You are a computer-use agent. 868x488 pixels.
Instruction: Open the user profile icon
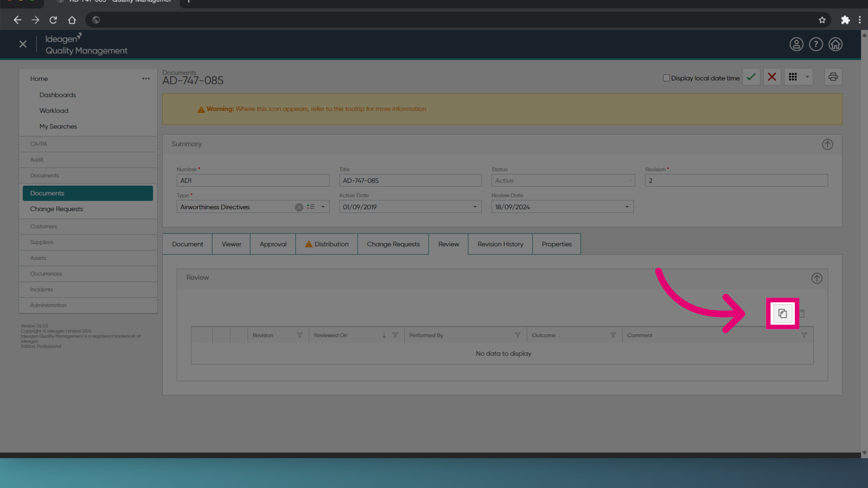click(796, 44)
